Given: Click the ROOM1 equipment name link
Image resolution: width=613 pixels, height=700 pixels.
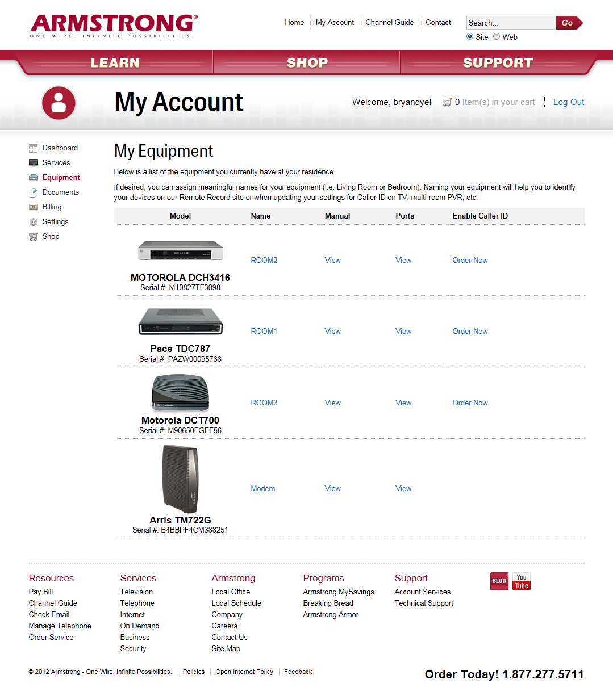Looking at the screenshot, I should (x=264, y=332).
